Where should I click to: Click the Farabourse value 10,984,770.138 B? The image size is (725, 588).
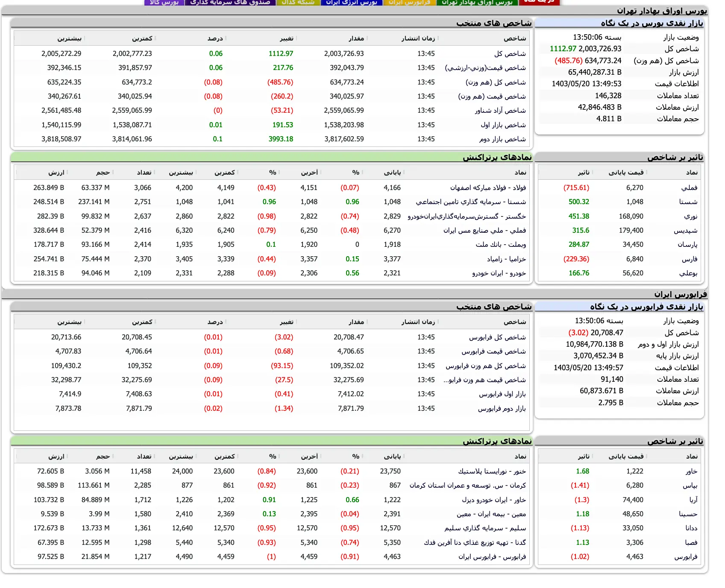(x=594, y=344)
